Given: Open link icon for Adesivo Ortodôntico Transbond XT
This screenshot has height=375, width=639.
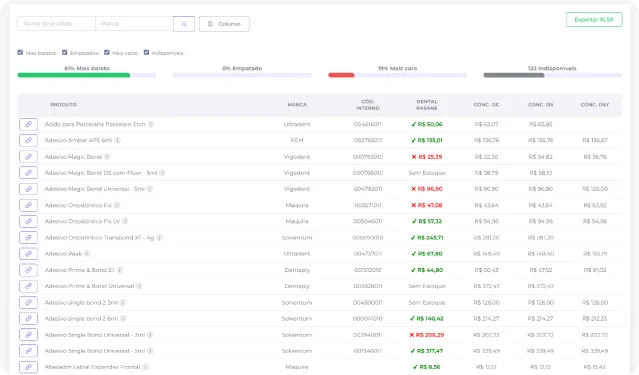Looking at the screenshot, I should coord(28,238).
